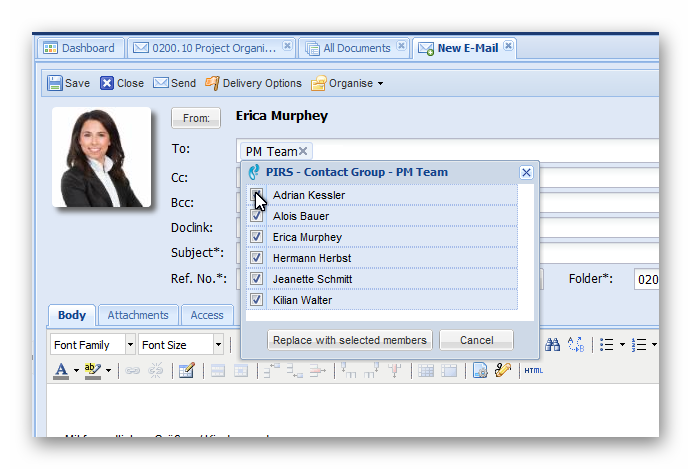Uncheck the Adrian Kessler checkbox
Screen dimensions: 691x469
[257, 196]
